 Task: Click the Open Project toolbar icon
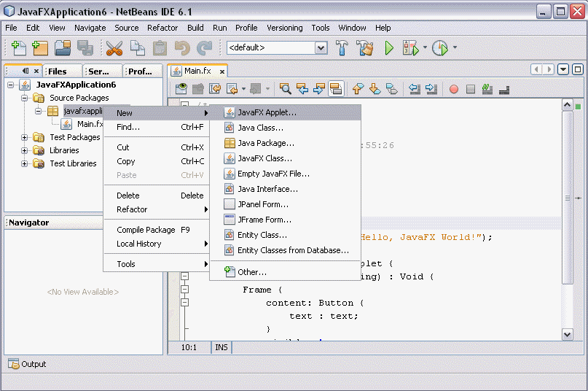63,47
